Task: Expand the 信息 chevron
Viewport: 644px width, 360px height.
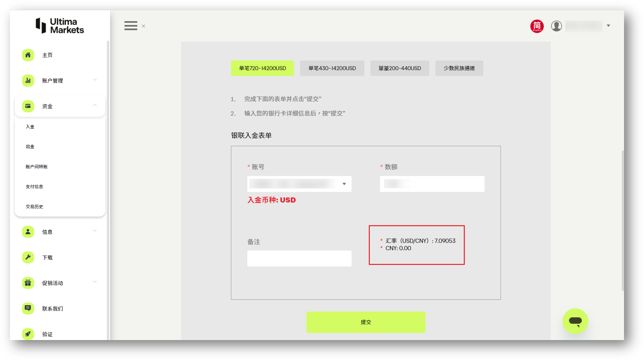Action: (x=95, y=231)
